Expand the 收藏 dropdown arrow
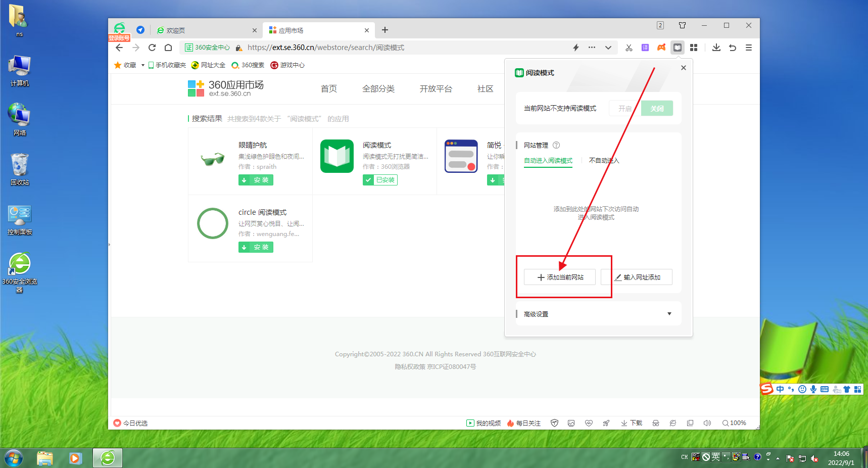Screen dimensions: 868x468 (143, 65)
